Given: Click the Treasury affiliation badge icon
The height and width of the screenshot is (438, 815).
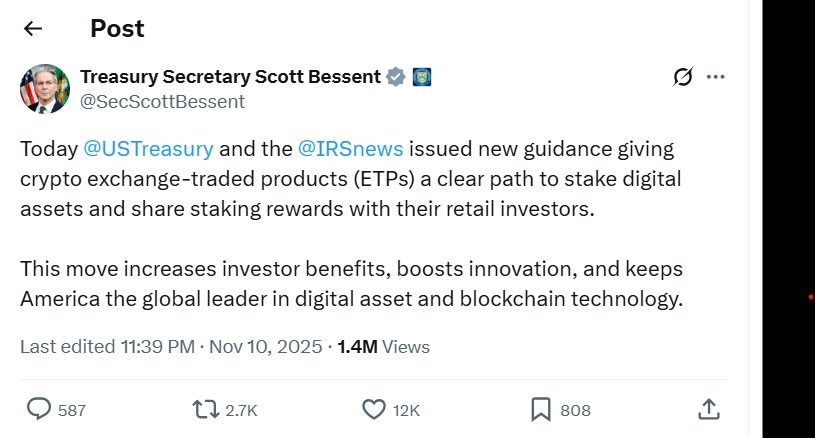Looking at the screenshot, I should click(422, 77).
